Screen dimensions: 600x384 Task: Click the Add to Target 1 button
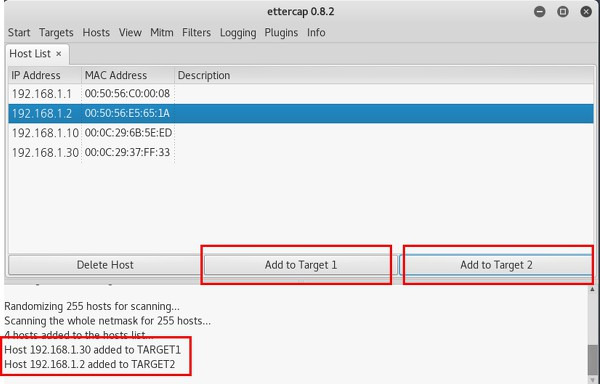(301, 265)
